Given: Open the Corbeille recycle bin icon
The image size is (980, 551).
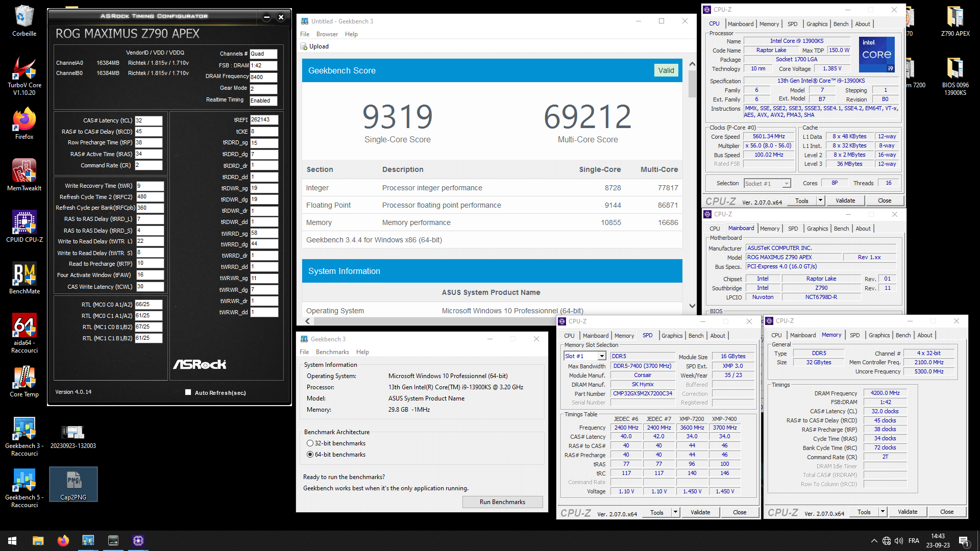Looking at the screenshot, I should [24, 20].
